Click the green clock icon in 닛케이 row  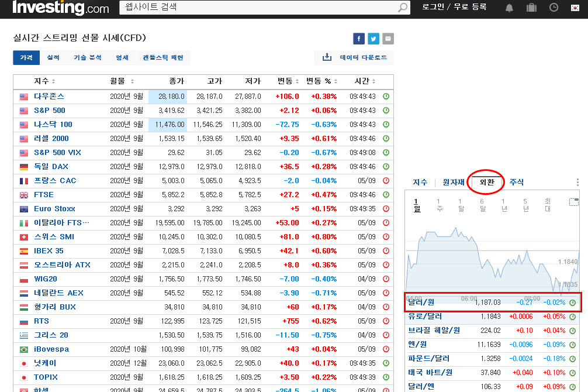point(386,363)
